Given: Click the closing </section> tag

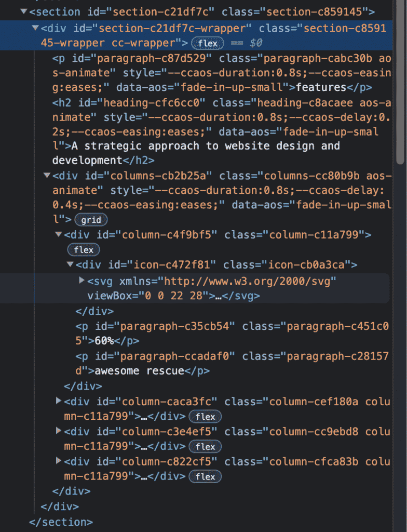Looking at the screenshot, I should pyautogui.click(x=61, y=522).
